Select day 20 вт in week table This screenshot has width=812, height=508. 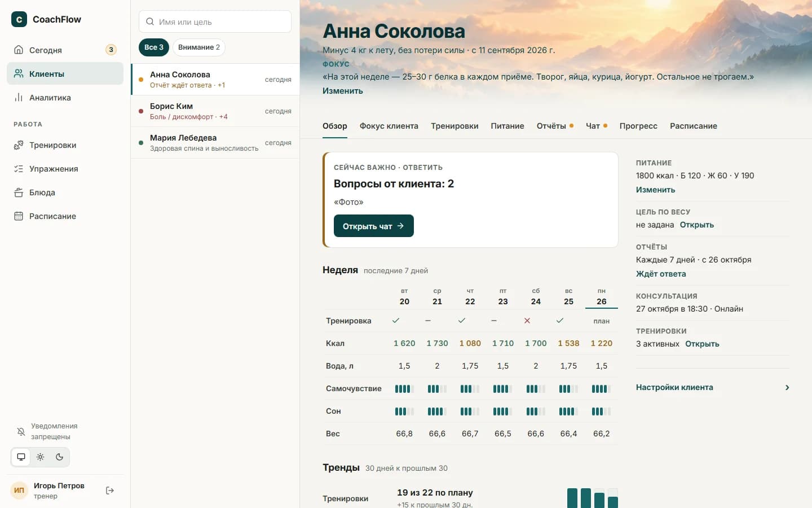coord(404,296)
